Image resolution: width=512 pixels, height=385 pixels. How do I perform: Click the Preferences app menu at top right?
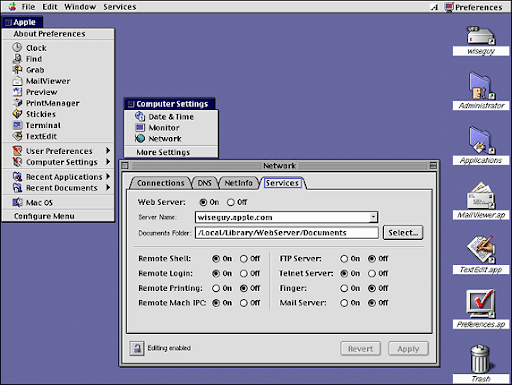[473, 7]
